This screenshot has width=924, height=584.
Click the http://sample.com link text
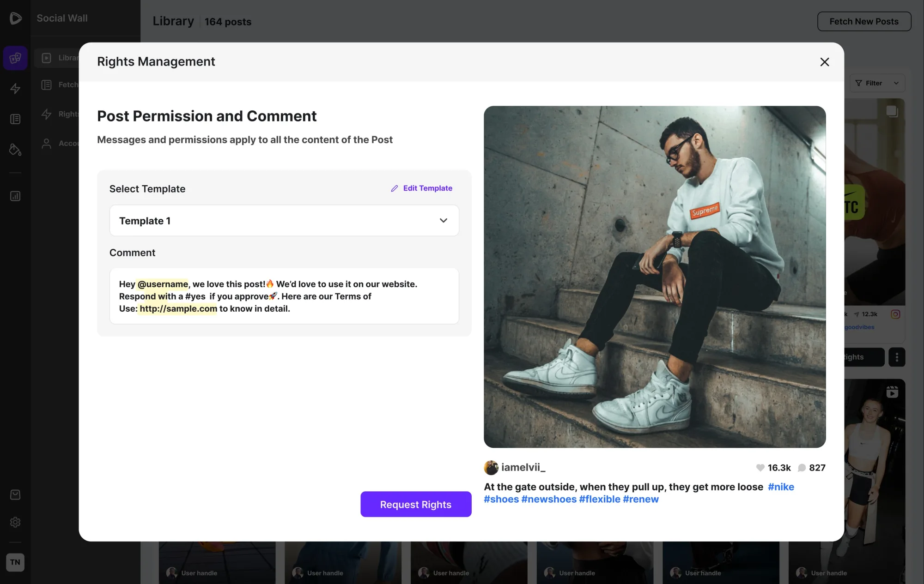point(178,308)
